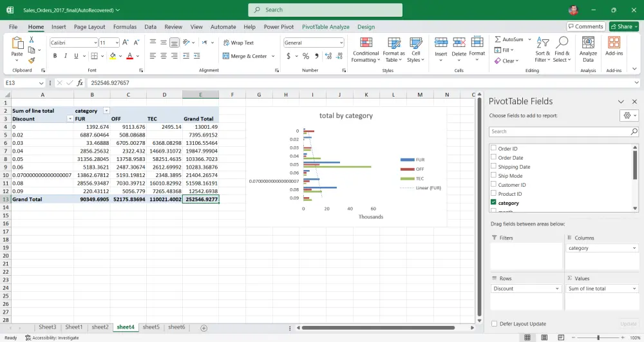Check the Customer ID field

point(493,184)
